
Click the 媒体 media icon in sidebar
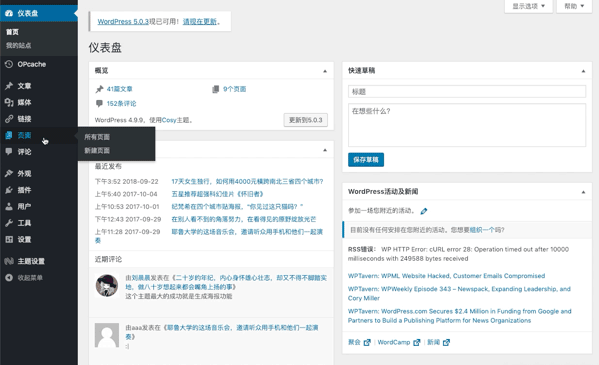pos(9,102)
